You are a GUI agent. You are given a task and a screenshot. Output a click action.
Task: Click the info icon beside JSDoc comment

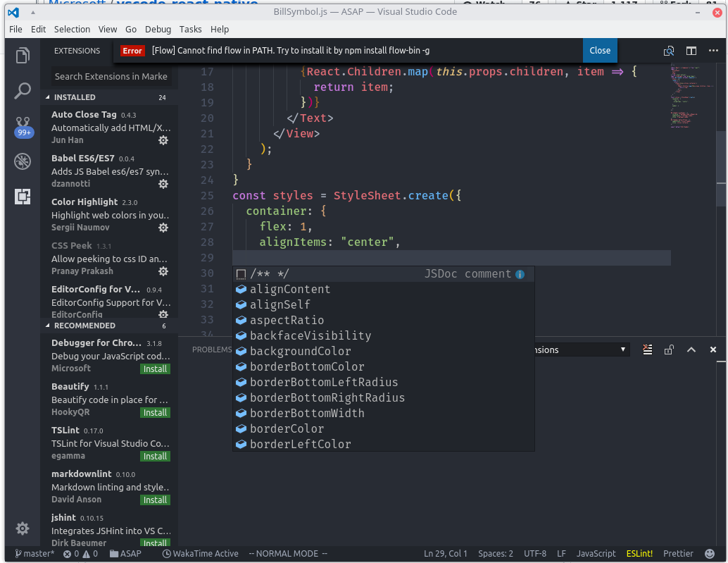point(520,274)
